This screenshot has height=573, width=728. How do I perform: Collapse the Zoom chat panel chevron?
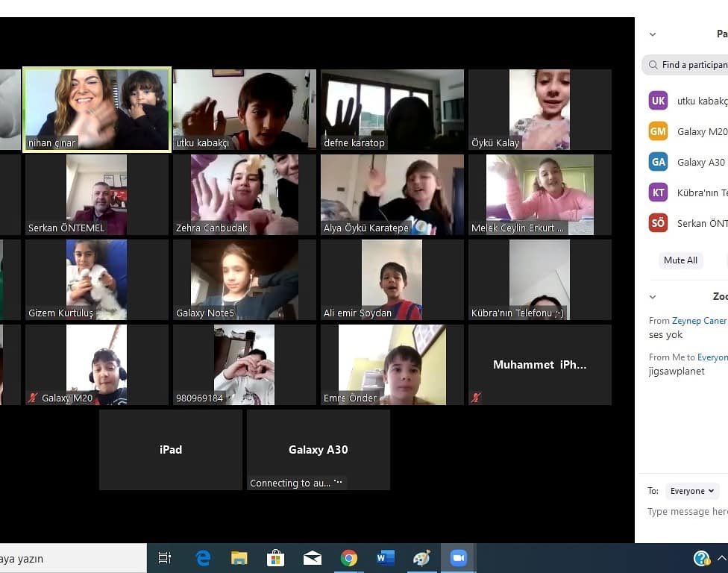pyautogui.click(x=653, y=297)
